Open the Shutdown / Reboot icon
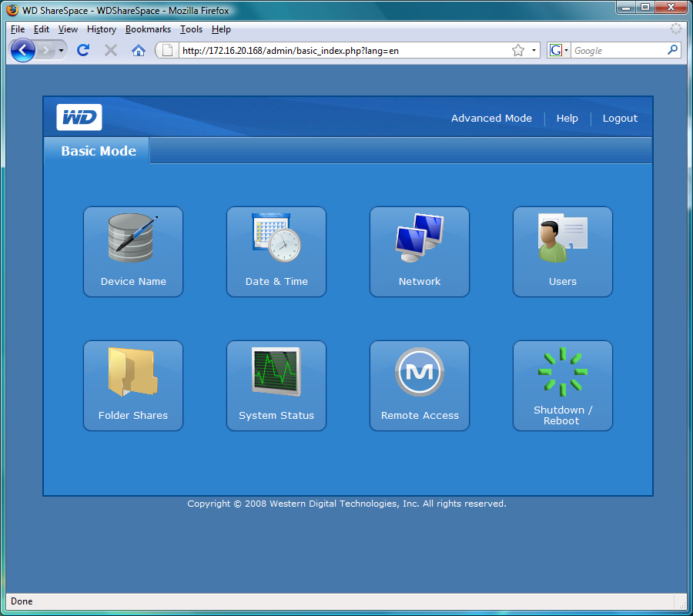693x616 pixels. pyautogui.click(x=563, y=386)
